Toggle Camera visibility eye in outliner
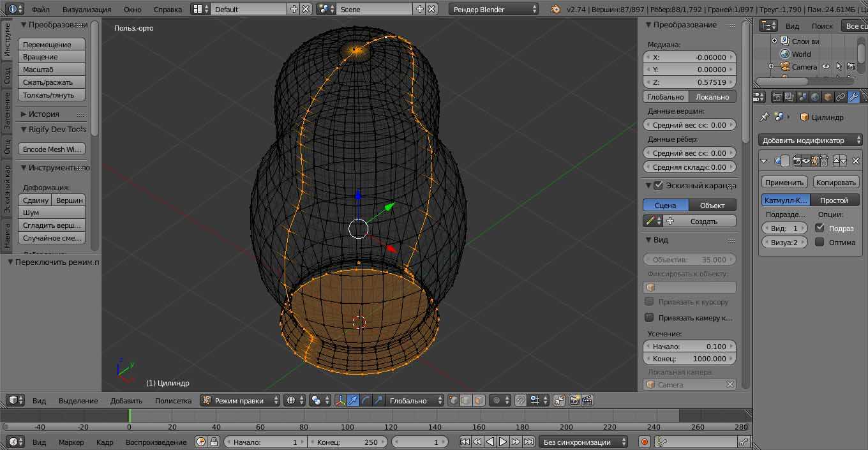 (826, 66)
